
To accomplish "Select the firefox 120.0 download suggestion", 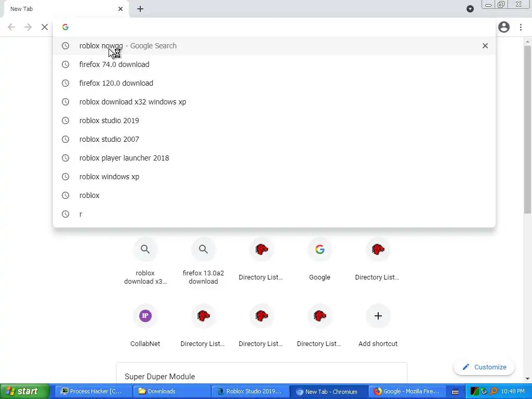I will click(274, 83).
